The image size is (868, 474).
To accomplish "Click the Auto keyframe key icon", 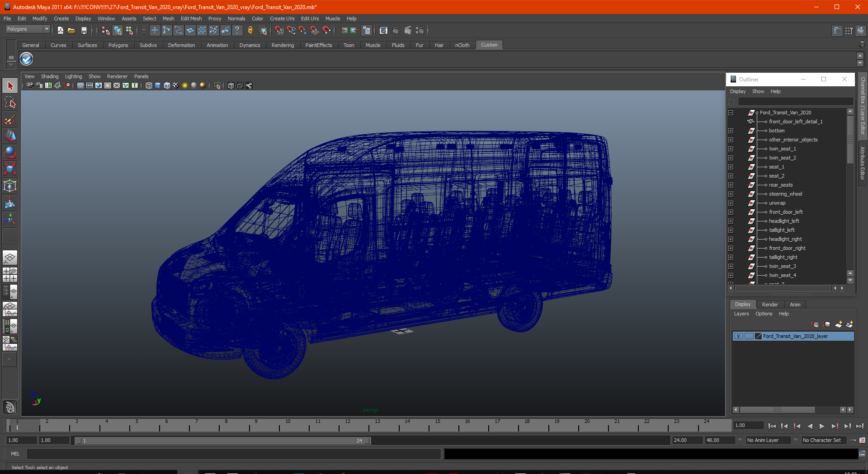I will (x=853, y=440).
